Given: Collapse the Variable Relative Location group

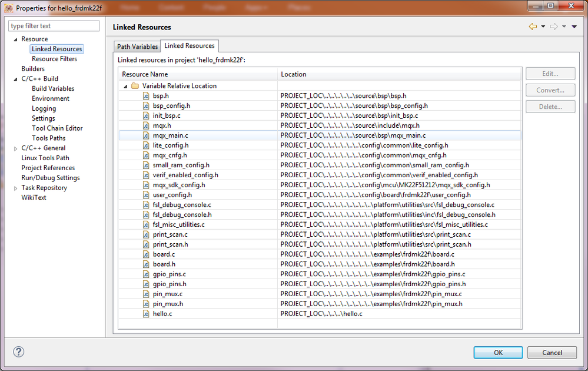Looking at the screenshot, I should 125,87.
